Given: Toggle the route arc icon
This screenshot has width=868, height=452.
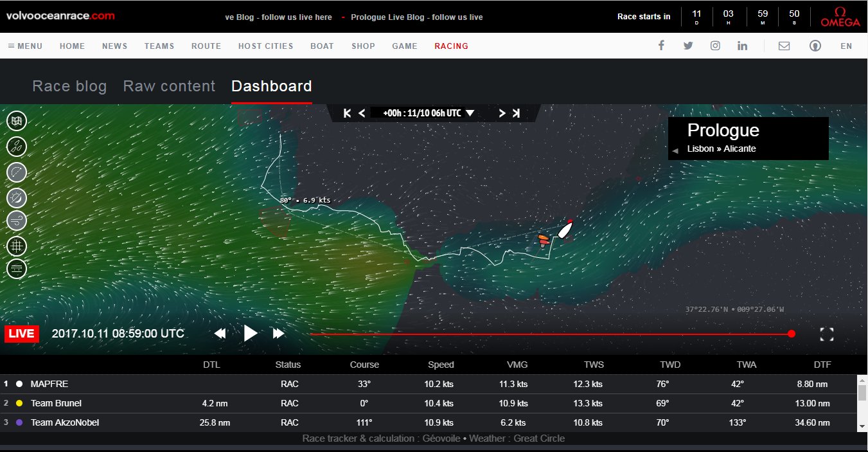Looking at the screenshot, I should click(x=17, y=172).
